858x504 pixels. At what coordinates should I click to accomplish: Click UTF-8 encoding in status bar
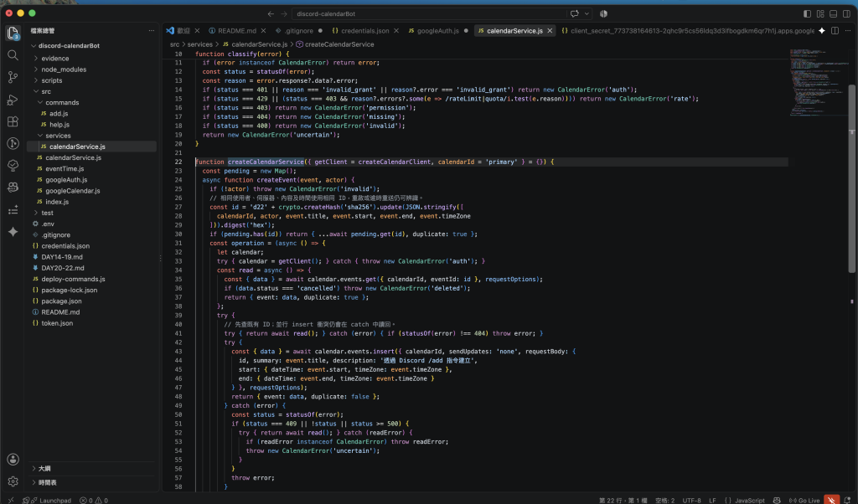(691, 500)
